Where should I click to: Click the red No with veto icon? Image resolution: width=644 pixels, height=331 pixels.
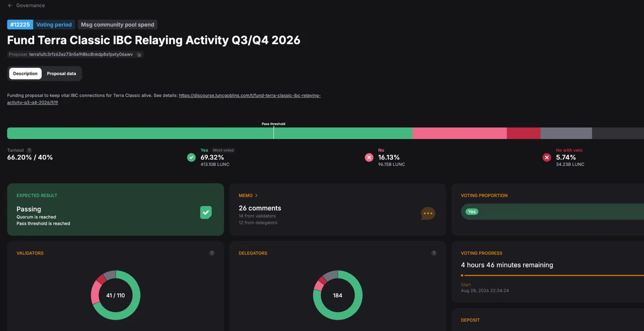click(x=547, y=158)
